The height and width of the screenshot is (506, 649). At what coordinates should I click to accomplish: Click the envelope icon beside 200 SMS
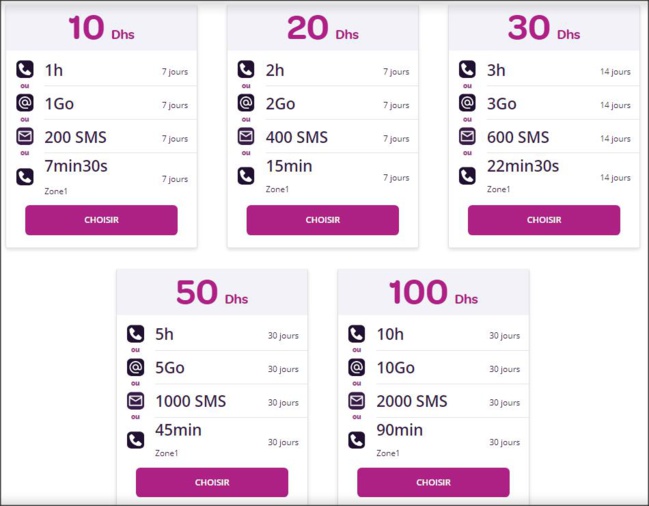pos(25,137)
